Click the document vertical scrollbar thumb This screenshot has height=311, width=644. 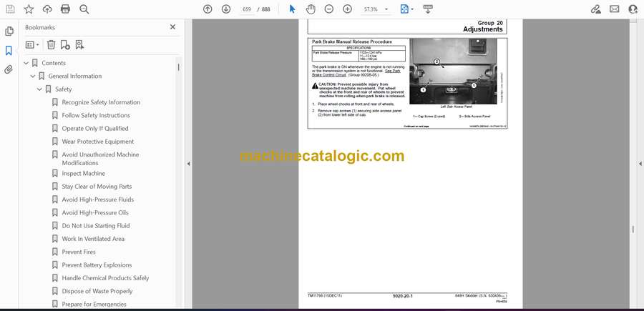point(633,229)
